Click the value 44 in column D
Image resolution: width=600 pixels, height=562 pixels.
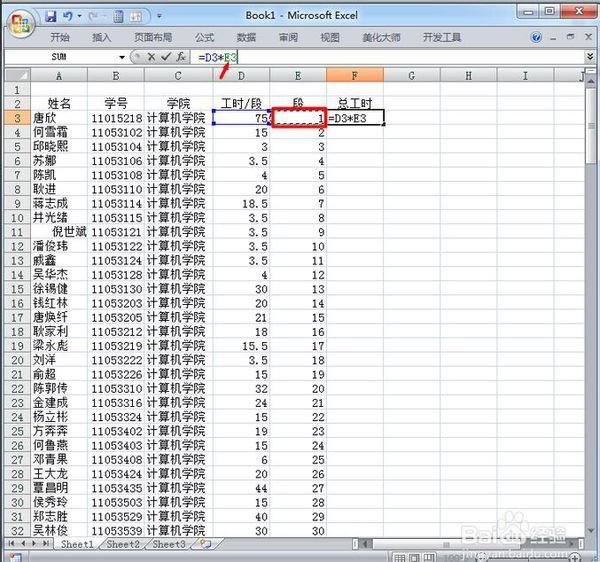tap(241, 488)
